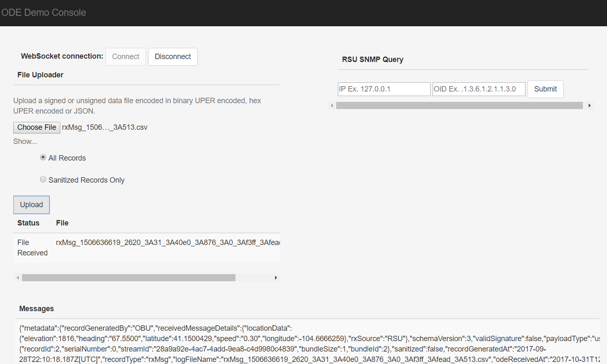
Task: Click the Status column header
Action: (28, 223)
